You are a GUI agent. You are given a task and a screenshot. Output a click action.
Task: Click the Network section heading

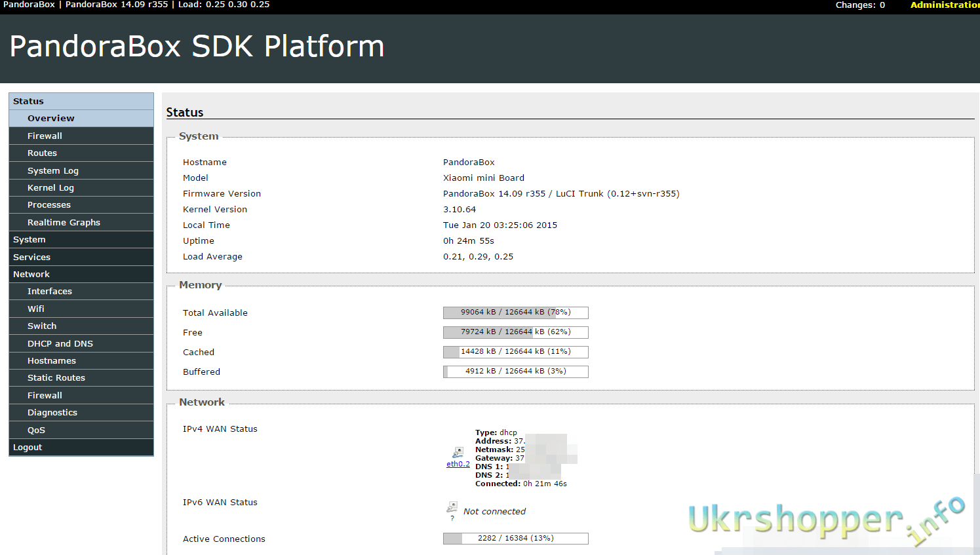click(x=202, y=402)
